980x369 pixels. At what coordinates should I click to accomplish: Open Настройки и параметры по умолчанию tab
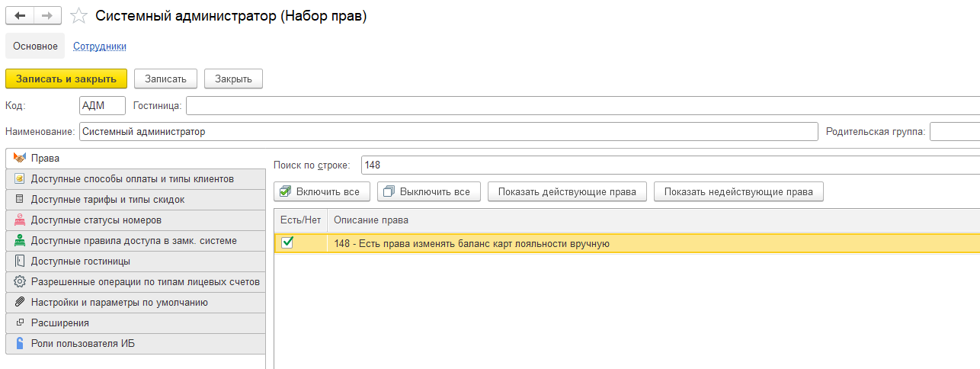tap(119, 302)
